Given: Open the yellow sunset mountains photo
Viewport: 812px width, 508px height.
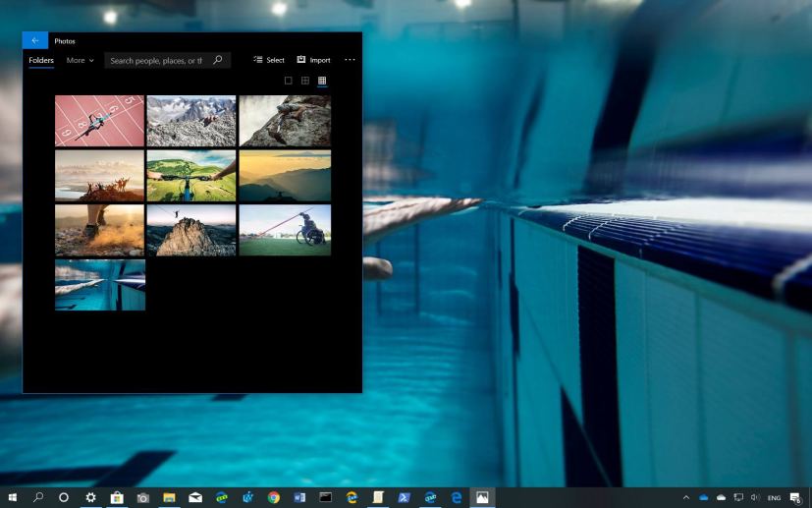Looking at the screenshot, I should pos(285,176).
